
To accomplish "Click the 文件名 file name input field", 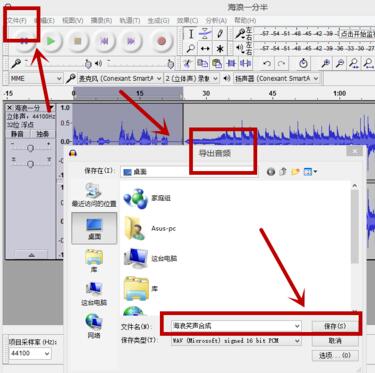I will [x=236, y=326].
